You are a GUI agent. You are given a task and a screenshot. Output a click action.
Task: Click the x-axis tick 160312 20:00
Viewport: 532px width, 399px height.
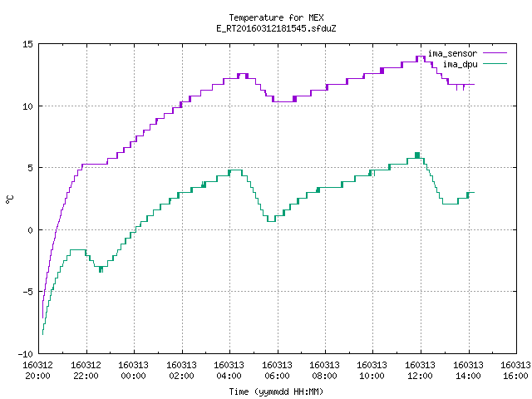[37, 370]
